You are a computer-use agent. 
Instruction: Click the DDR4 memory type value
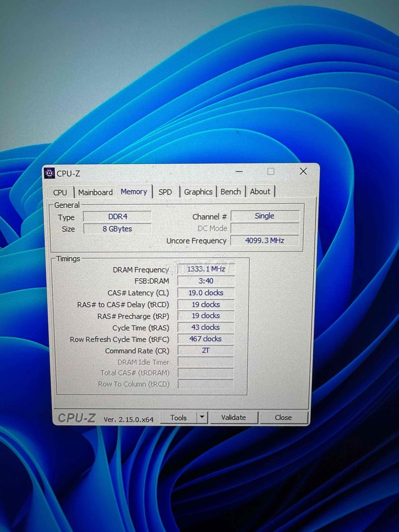(x=117, y=217)
